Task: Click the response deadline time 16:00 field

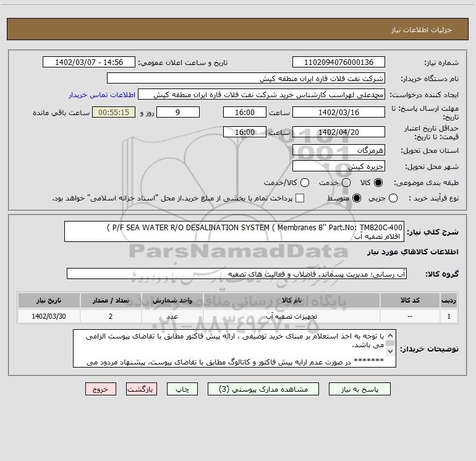Action: pyautogui.click(x=245, y=112)
